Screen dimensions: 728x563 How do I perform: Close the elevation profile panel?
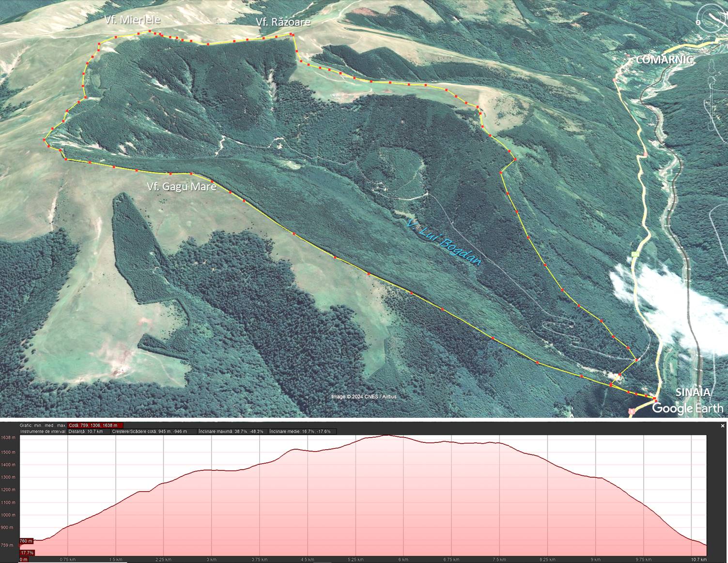click(723, 426)
